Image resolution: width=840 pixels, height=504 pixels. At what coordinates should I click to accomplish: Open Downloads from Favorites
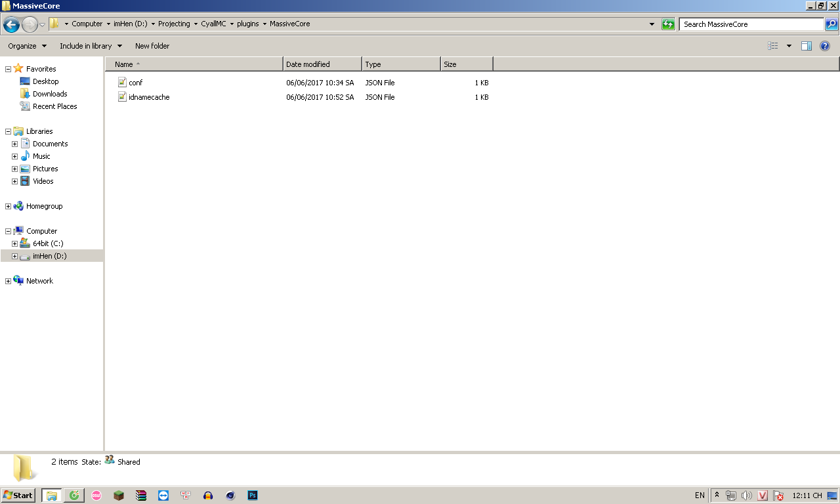[x=50, y=94]
